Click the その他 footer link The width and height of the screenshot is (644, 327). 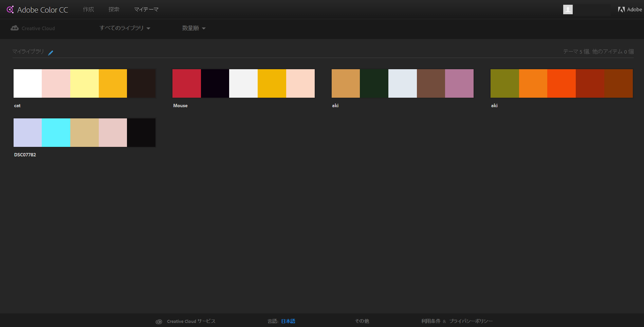click(362, 321)
